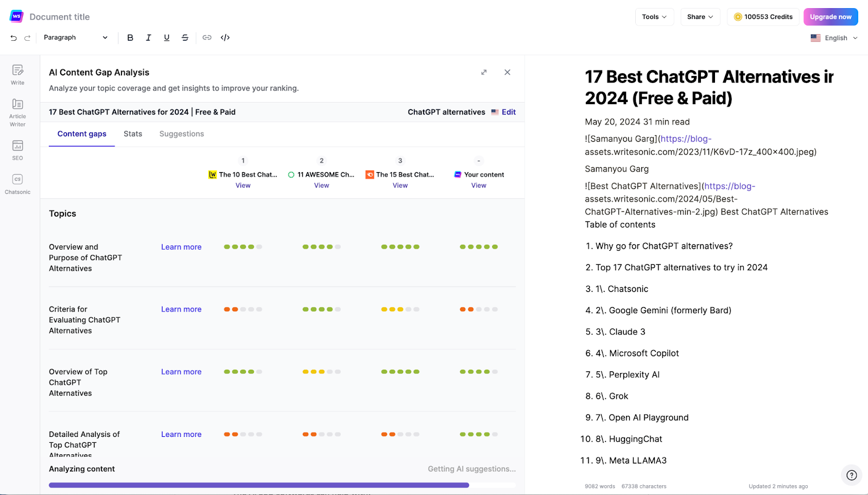The image size is (868, 495).
Task: Insert a link with the link icon
Action: click(x=207, y=37)
